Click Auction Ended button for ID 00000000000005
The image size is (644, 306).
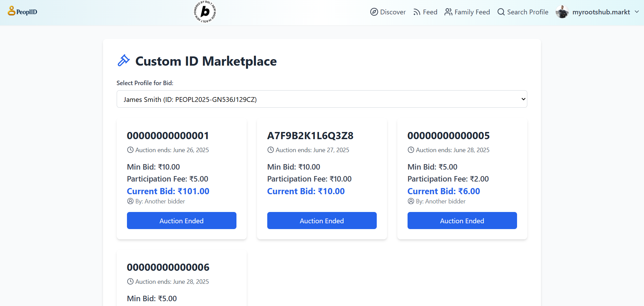coord(462,221)
